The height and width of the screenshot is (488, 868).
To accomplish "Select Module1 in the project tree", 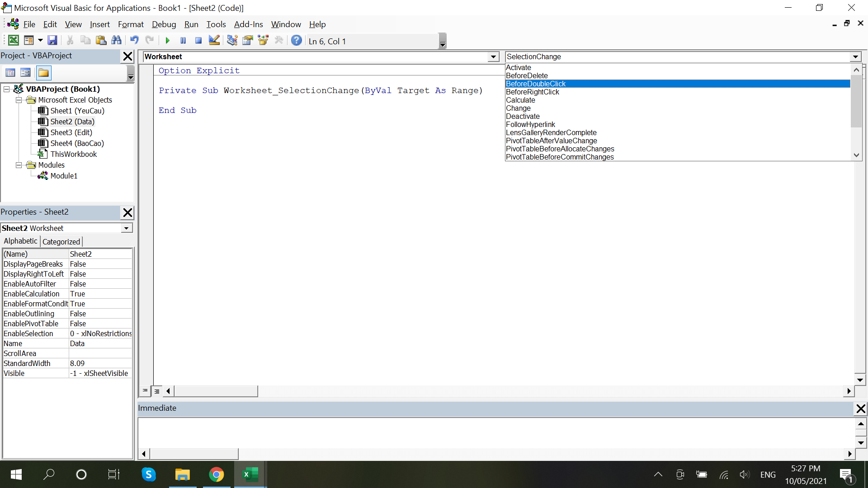I will coord(64,176).
